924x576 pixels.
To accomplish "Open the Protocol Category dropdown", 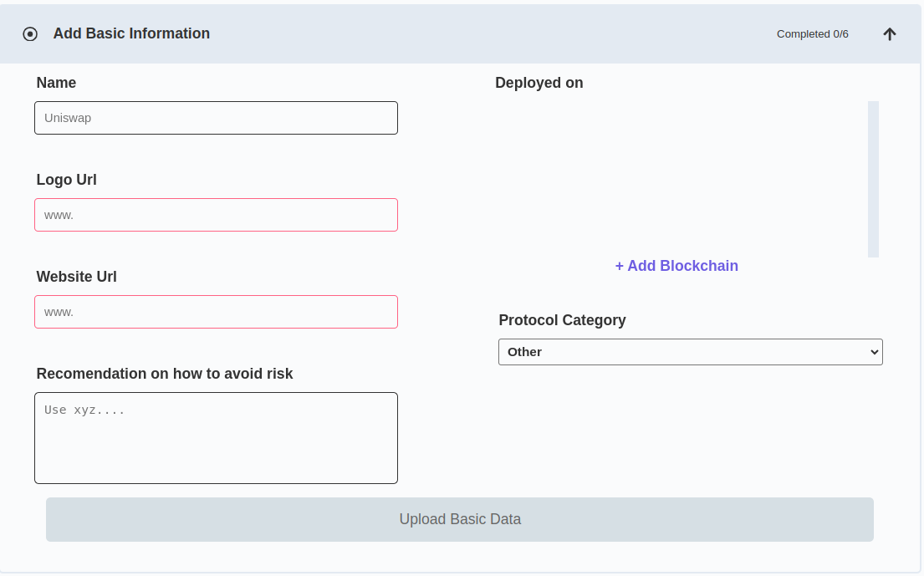I will click(690, 352).
